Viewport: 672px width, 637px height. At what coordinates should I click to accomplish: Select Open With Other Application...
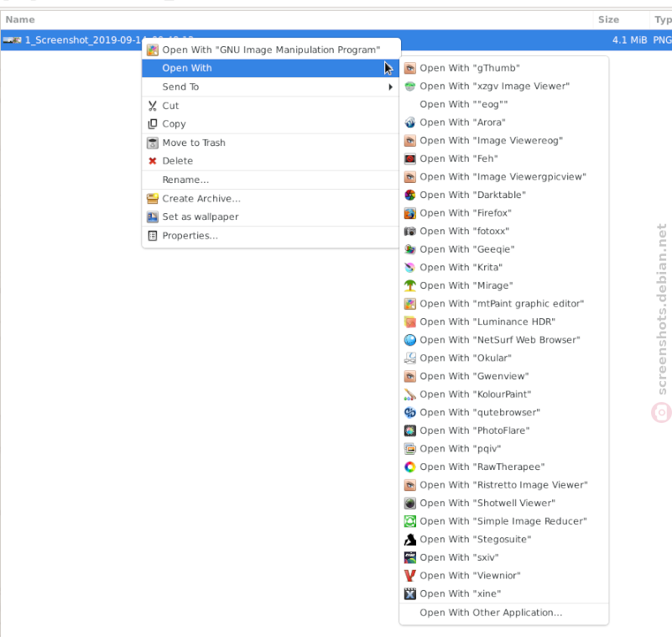[x=504, y=613]
